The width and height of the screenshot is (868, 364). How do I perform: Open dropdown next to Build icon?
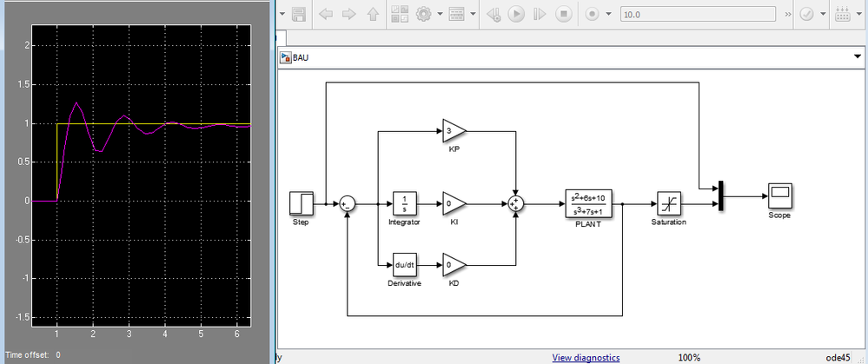click(x=860, y=15)
